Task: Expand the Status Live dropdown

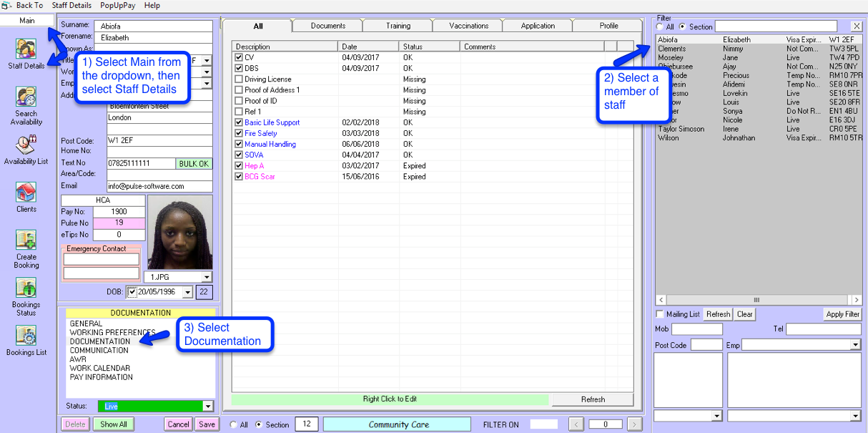Action: [208, 407]
